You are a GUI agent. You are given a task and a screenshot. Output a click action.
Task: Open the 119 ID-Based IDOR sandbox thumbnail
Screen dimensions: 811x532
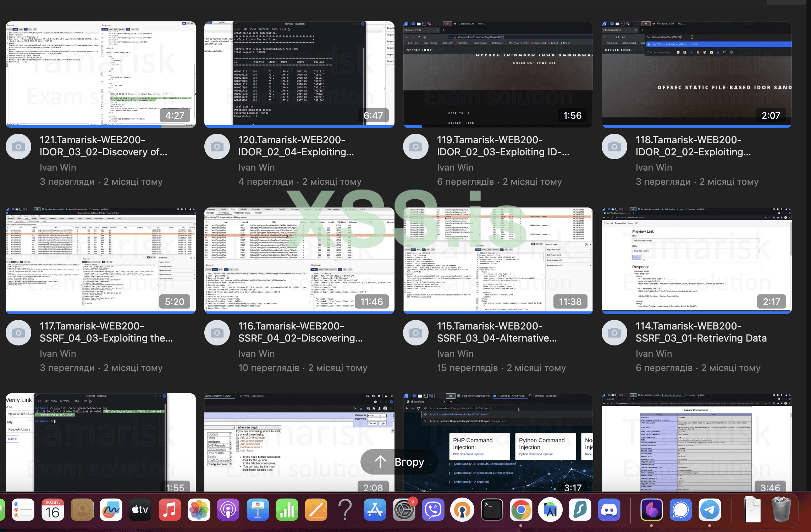[498, 74]
